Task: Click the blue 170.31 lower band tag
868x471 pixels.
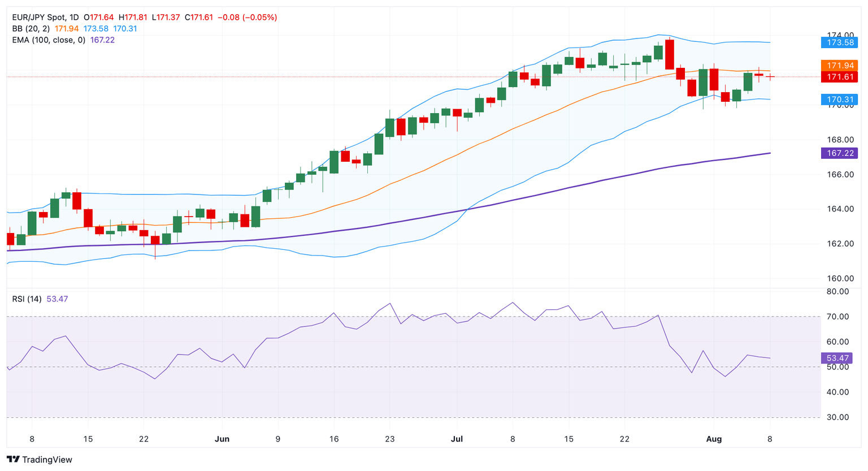Action: [x=839, y=100]
